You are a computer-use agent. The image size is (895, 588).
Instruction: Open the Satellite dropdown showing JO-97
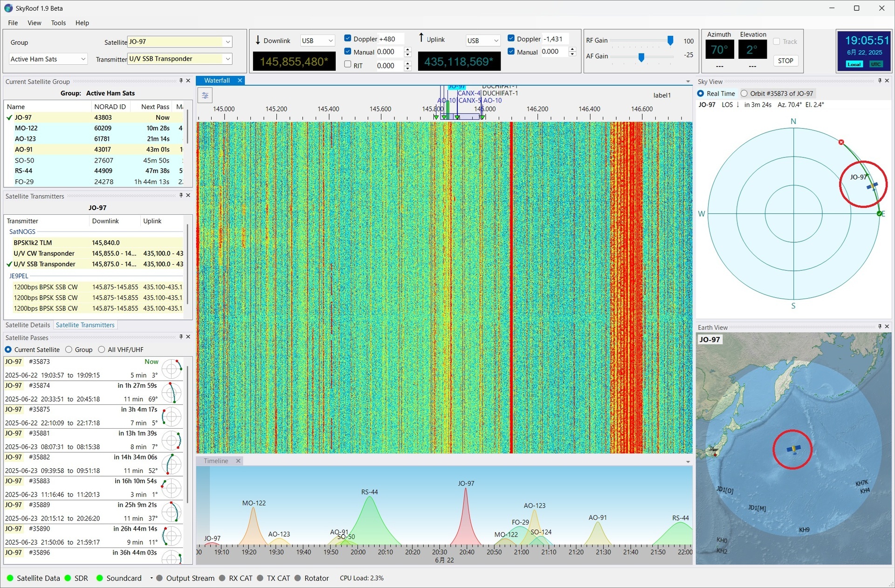pos(227,42)
